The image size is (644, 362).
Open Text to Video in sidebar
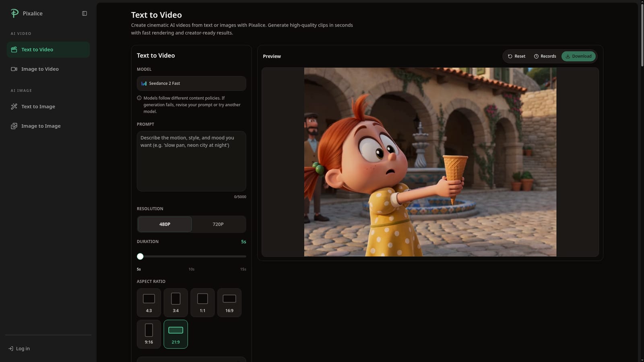48,49
